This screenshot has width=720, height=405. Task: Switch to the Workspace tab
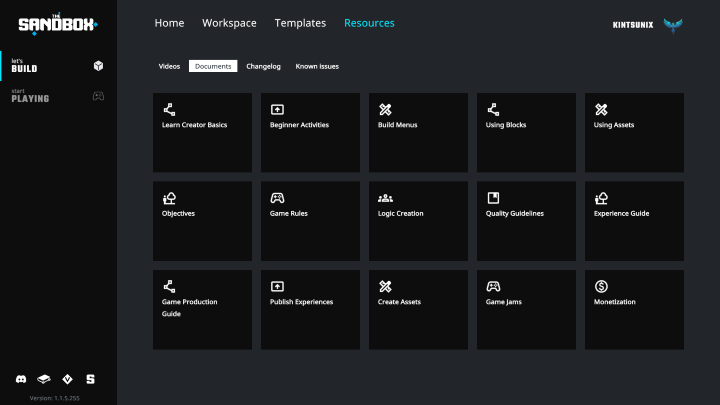(229, 23)
